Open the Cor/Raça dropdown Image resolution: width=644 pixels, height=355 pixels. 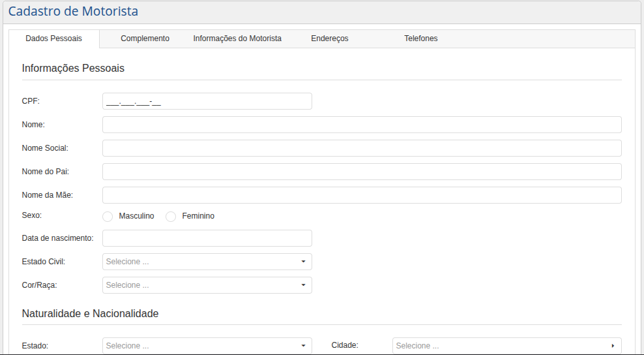coord(207,285)
